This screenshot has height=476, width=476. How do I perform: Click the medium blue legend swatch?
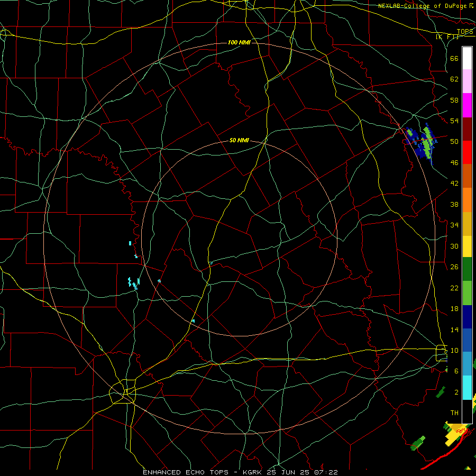coord(467,340)
